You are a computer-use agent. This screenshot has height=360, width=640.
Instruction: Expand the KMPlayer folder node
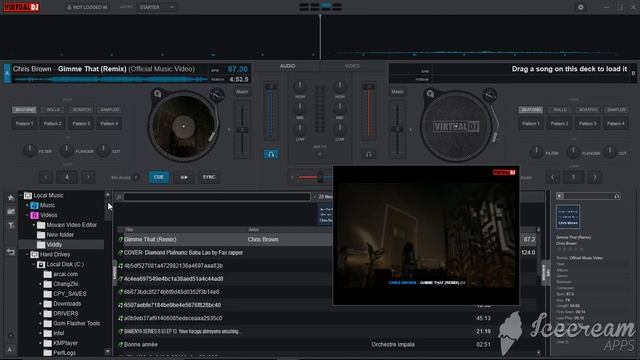(40, 343)
